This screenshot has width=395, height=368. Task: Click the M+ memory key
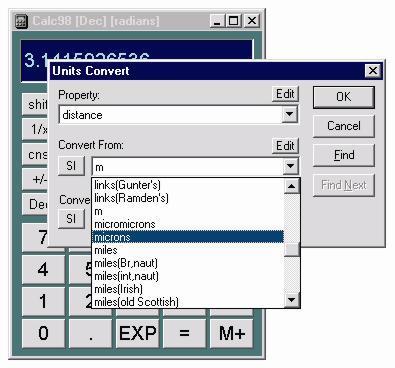click(232, 333)
